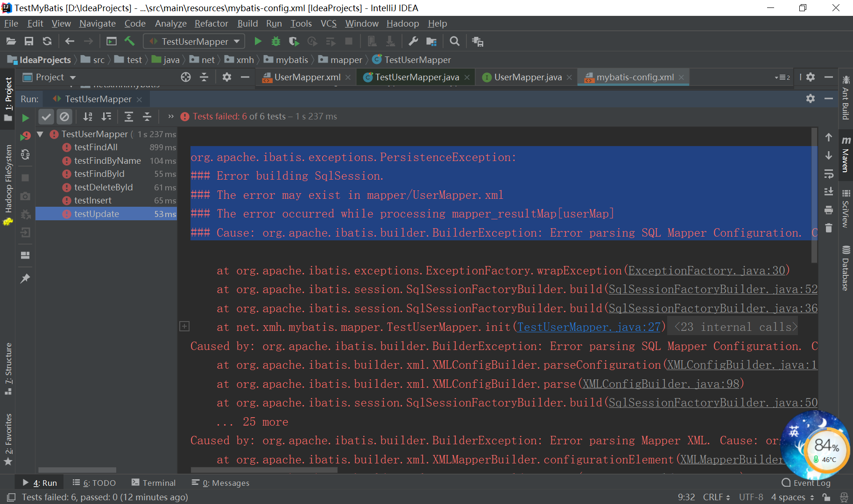Collapse the TestUserMapper test tree node
Screen dimensions: 853x504
point(40,134)
